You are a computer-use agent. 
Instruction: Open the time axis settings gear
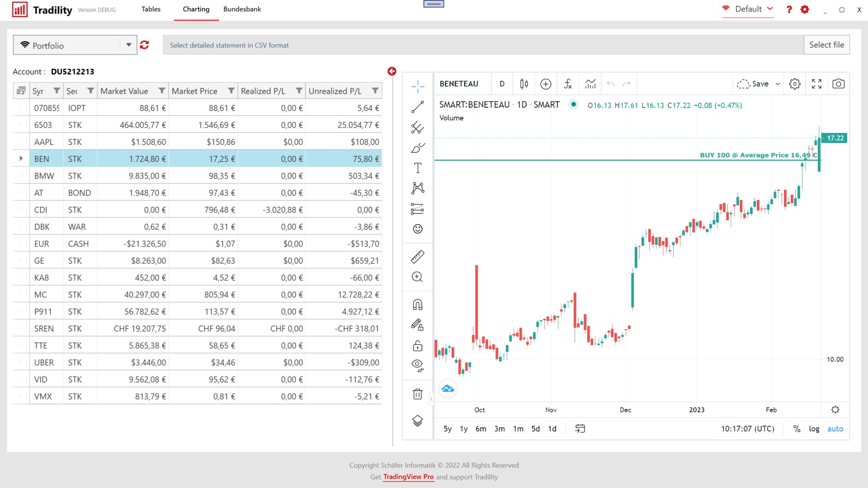point(835,410)
